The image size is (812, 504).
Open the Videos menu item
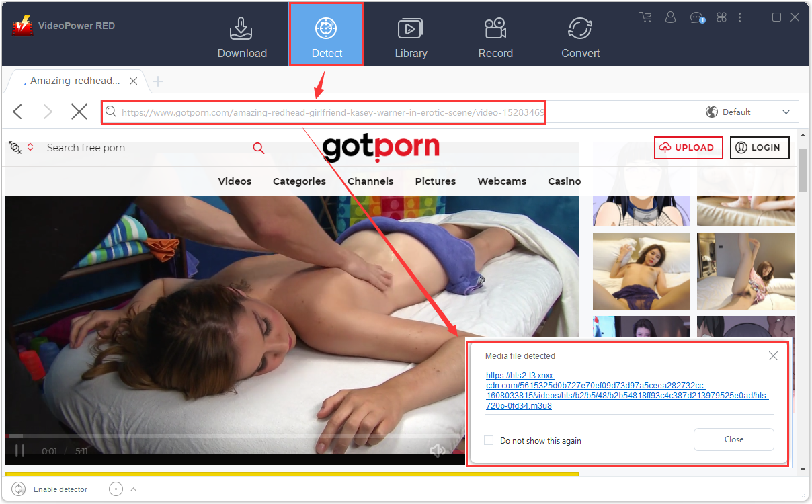click(x=235, y=181)
